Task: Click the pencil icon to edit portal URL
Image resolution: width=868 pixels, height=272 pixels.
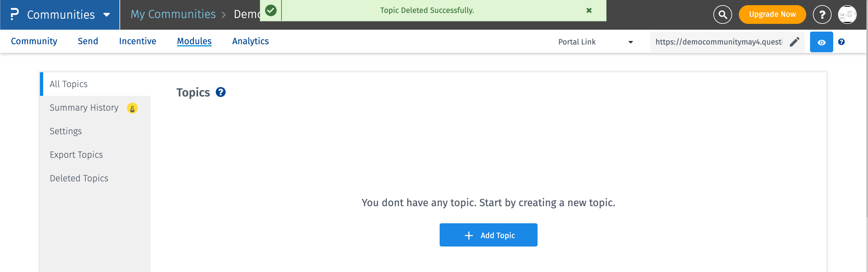Action: 794,42
